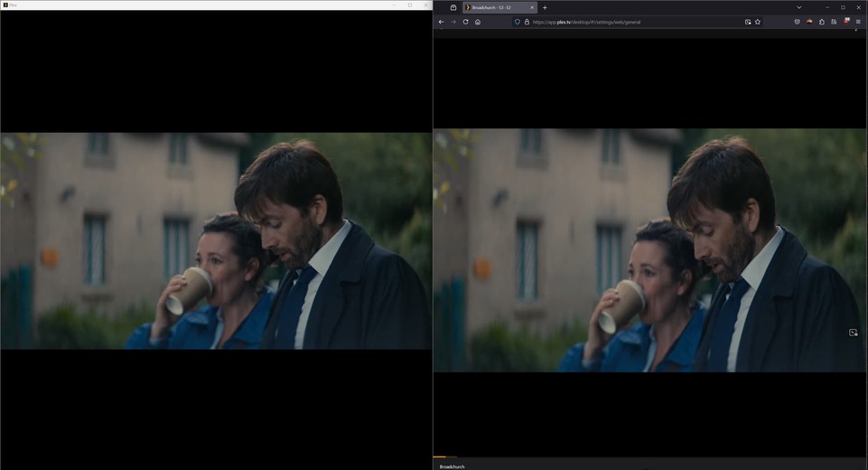This screenshot has width=868, height=470.
Task: Minimize the Firefox window
Action: 827,7
